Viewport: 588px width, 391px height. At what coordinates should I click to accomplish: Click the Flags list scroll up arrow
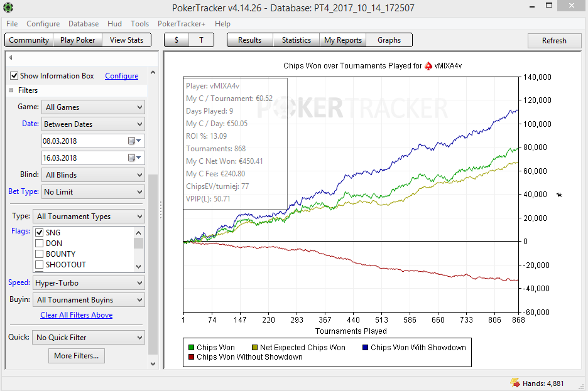(x=139, y=233)
